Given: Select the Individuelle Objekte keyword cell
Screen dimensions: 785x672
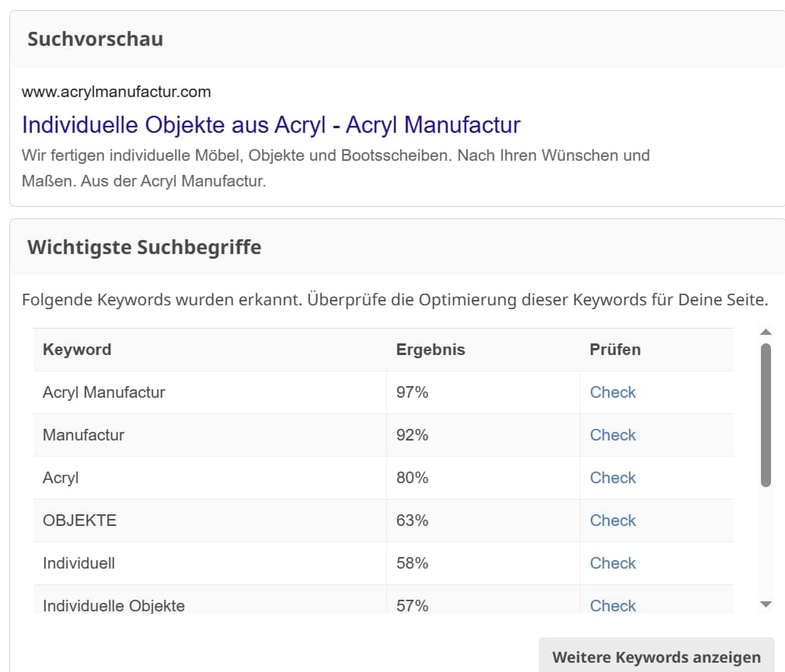Looking at the screenshot, I should click(x=210, y=600).
